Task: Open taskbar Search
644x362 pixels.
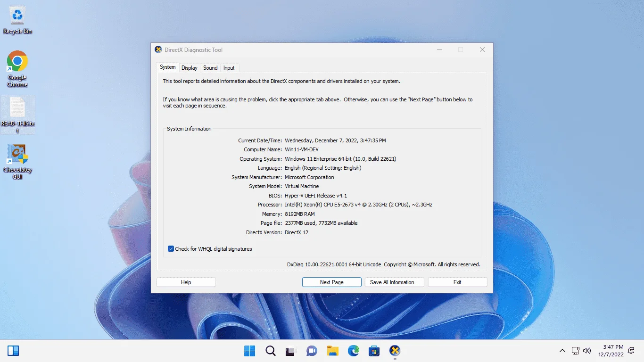Action: (270, 351)
